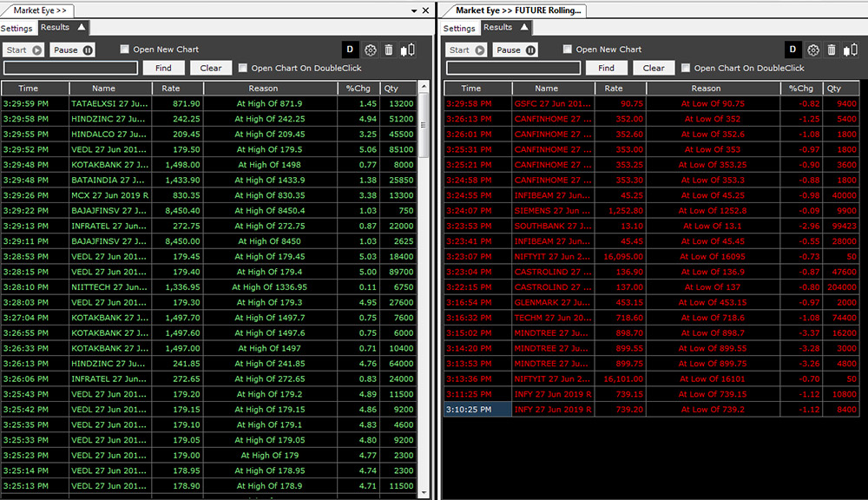
Task: Click the D icon in FUTURE Rolling panel
Action: [792, 49]
